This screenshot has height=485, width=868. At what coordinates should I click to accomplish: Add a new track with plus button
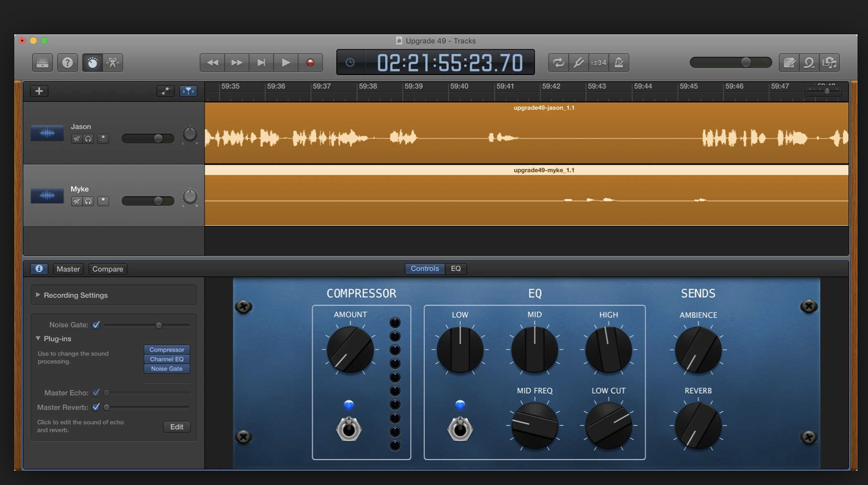click(39, 91)
